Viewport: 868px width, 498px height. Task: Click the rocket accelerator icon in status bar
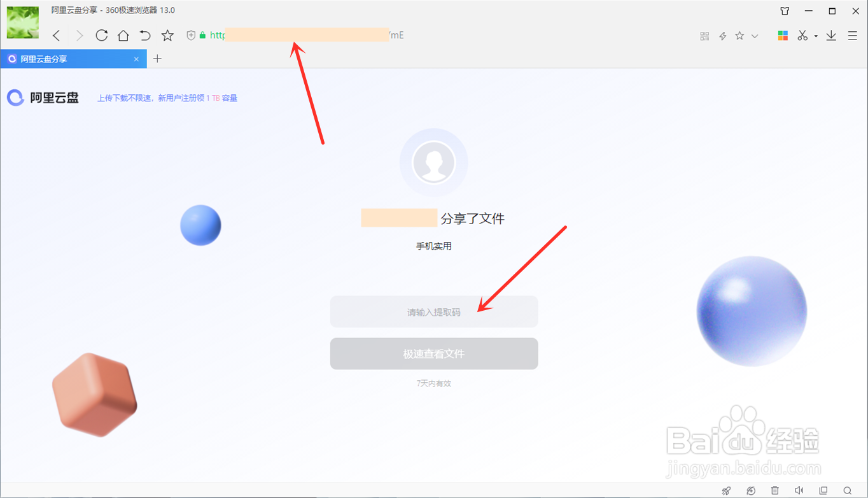tap(726, 490)
